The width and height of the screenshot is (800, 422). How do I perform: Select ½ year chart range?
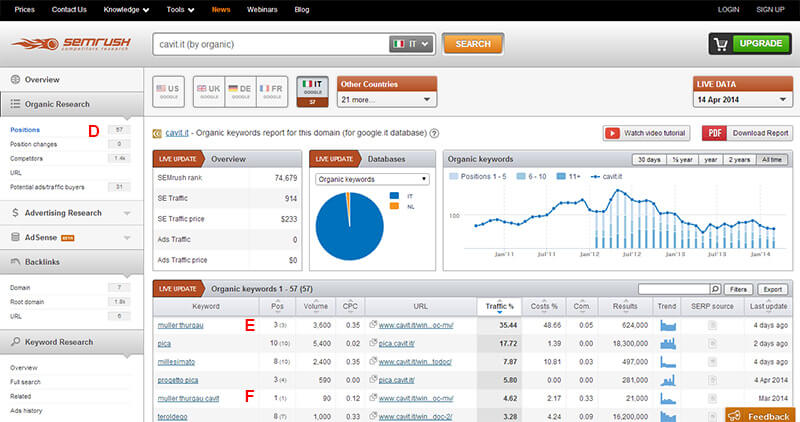click(682, 160)
